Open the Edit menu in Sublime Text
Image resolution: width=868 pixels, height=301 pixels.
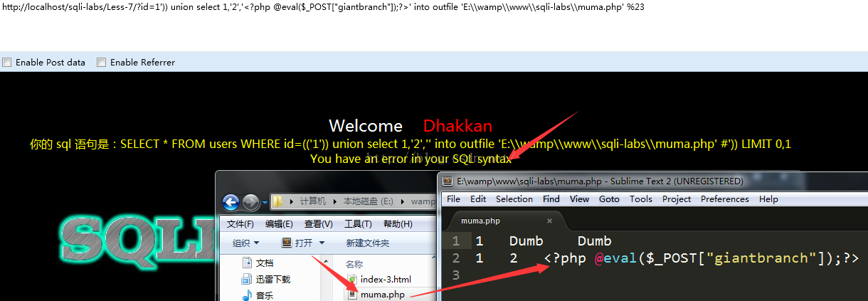(478, 199)
